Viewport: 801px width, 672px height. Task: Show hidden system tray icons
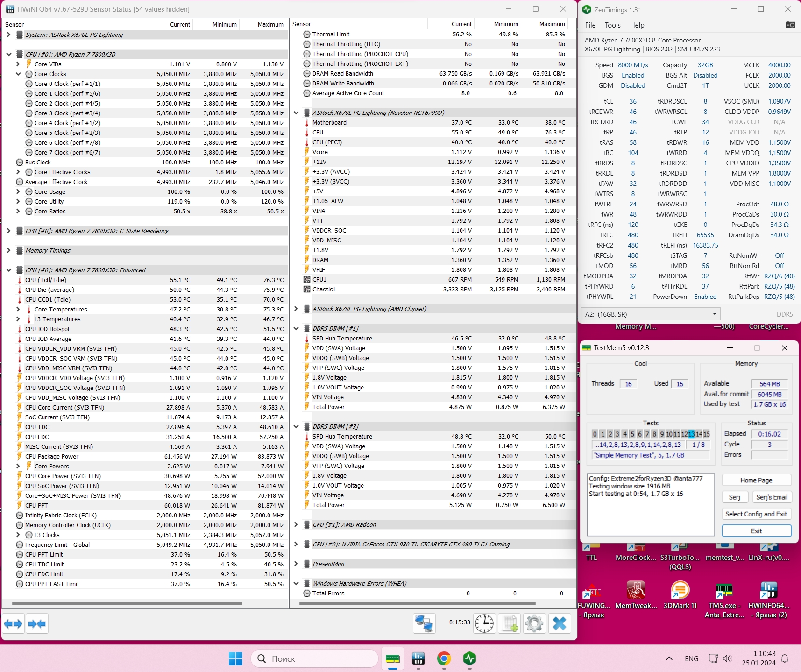point(669,658)
